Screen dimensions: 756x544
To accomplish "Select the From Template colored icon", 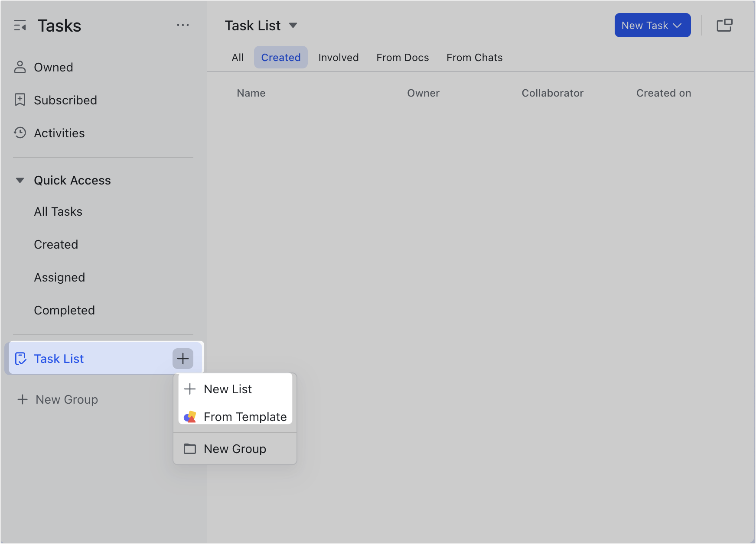I will (x=190, y=417).
